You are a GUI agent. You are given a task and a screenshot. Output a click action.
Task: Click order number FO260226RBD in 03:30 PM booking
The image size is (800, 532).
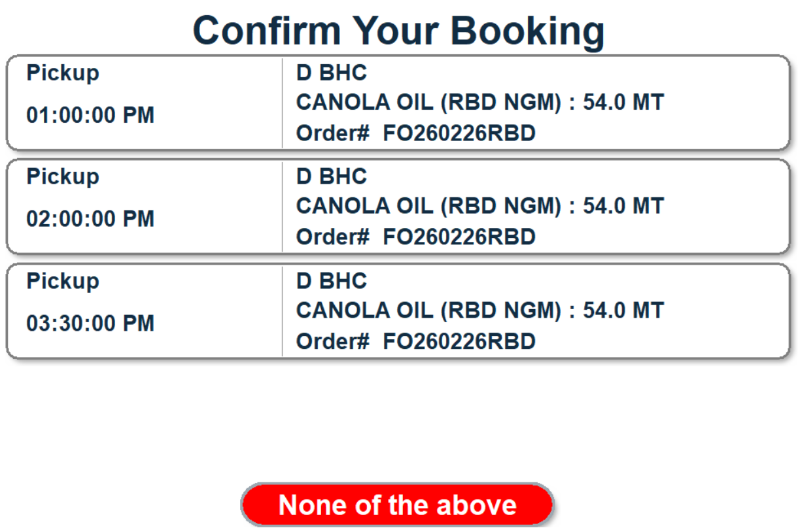pyautogui.click(x=459, y=341)
